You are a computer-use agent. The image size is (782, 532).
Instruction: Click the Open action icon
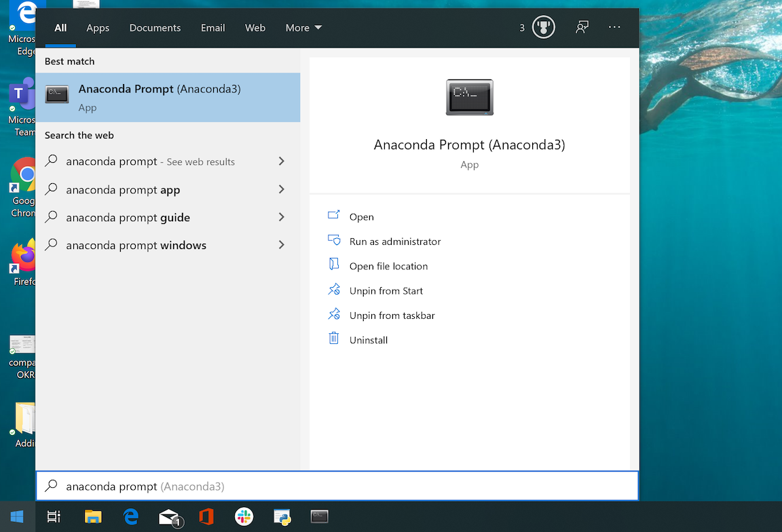tap(334, 215)
